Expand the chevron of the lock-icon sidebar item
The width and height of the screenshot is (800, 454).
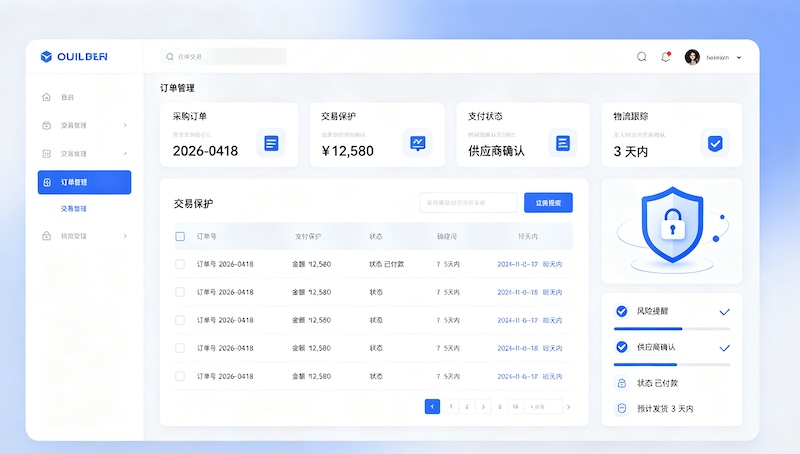pyautogui.click(x=125, y=236)
